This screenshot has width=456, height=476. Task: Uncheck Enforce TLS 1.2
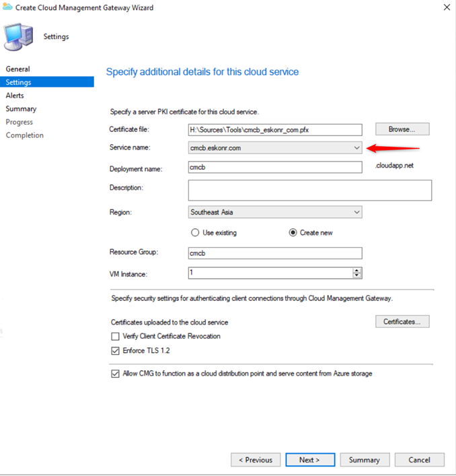(x=114, y=351)
